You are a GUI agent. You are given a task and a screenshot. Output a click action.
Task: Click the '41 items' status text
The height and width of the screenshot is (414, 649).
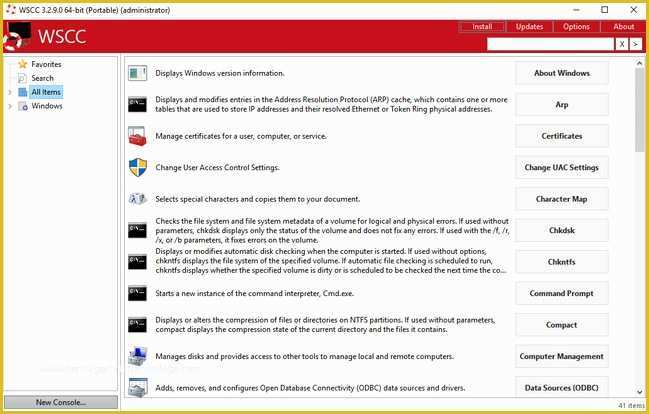point(631,406)
